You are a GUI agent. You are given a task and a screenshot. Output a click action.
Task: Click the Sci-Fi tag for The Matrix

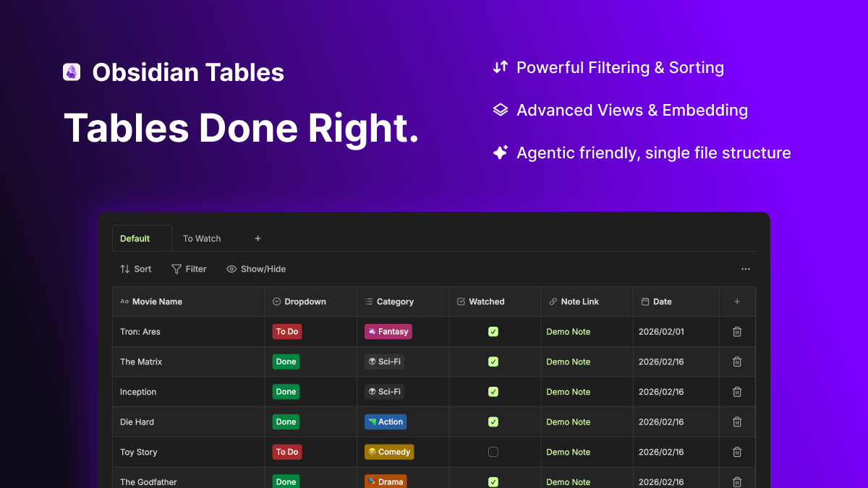[x=384, y=361]
